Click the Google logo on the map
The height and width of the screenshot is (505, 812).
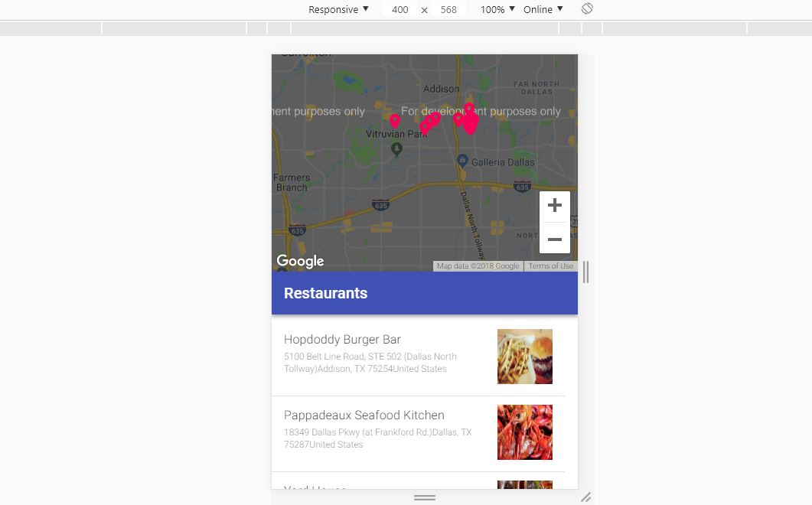point(300,260)
